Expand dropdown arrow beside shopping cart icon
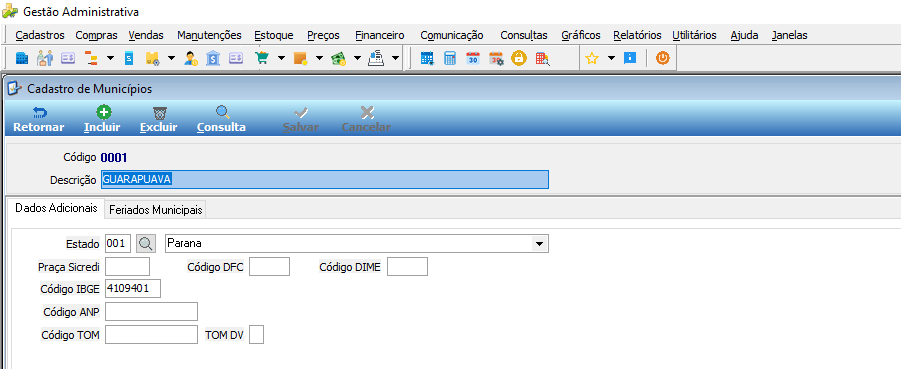The image size is (902, 369). (281, 58)
